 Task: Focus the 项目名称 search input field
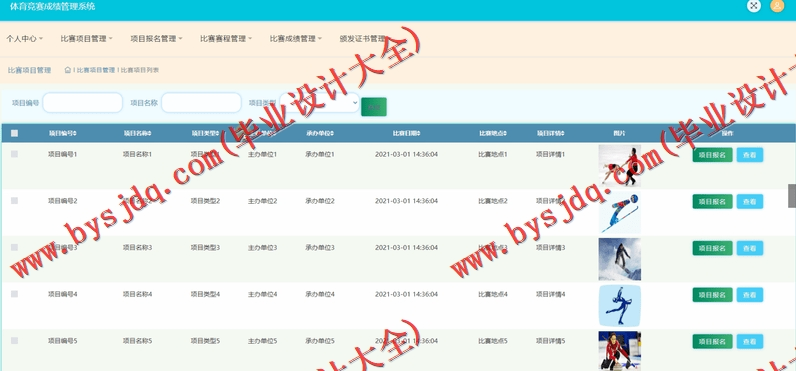click(x=201, y=103)
